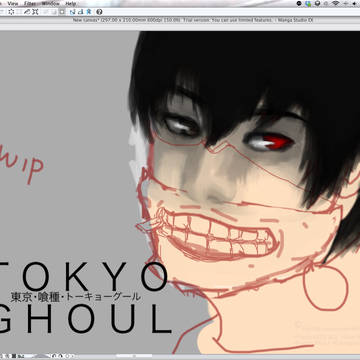Click the first blue toolbar icon
The width and height of the screenshot is (360, 360).
pyautogui.click(x=72, y=12)
